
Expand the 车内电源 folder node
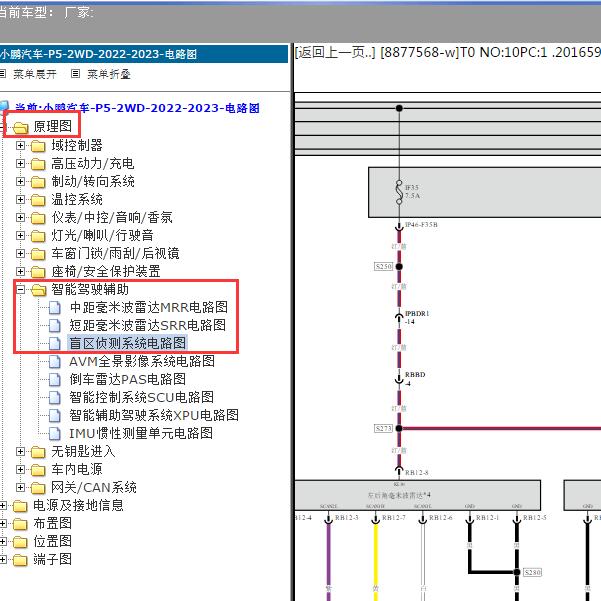pyautogui.click(x=20, y=470)
